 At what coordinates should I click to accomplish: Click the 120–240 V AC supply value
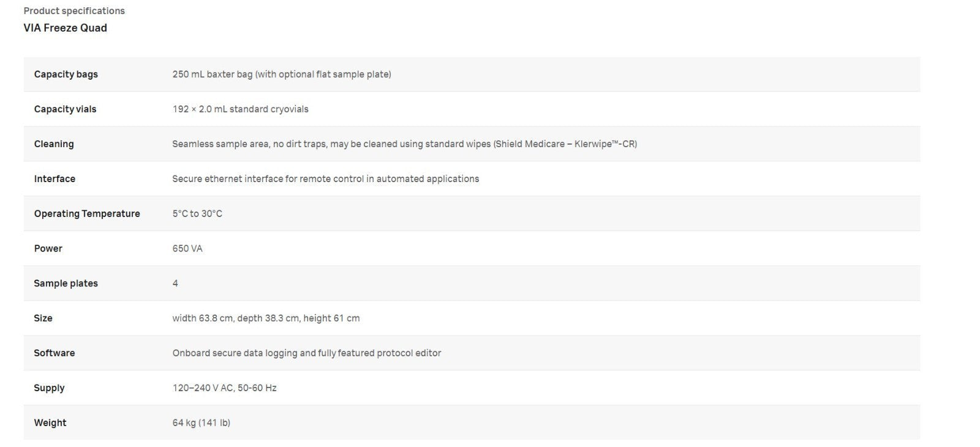(x=224, y=388)
